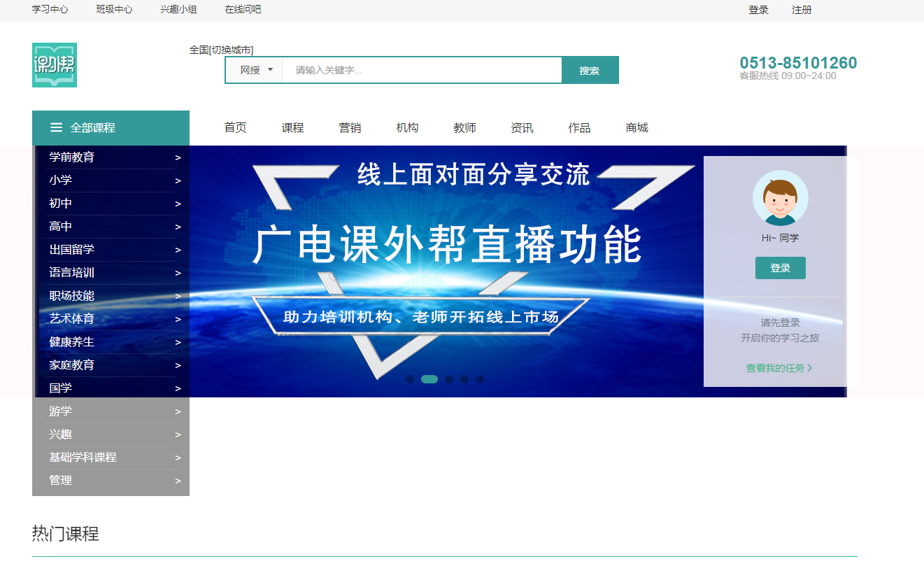Click the student avatar image
The width and height of the screenshot is (924, 566).
[780, 198]
